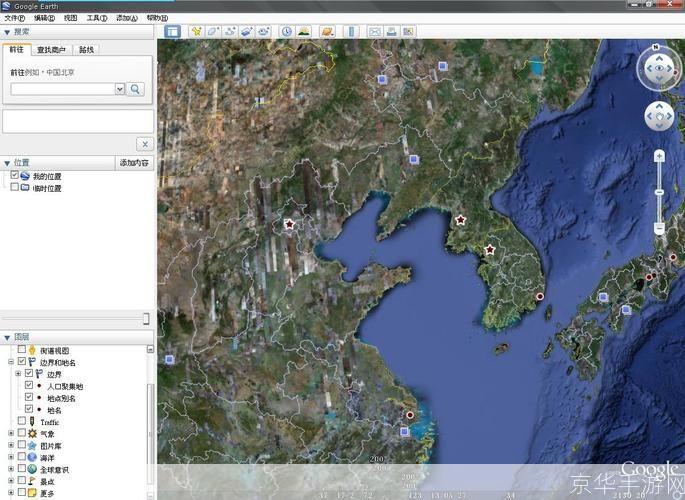Viewport: 685px width, 500px height.
Task: Collapse the 边界和地名 tree node
Action: click(11, 362)
